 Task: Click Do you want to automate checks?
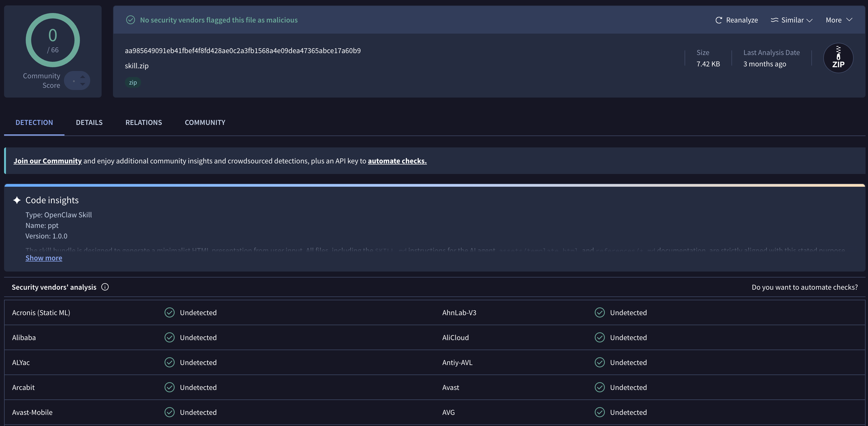805,287
